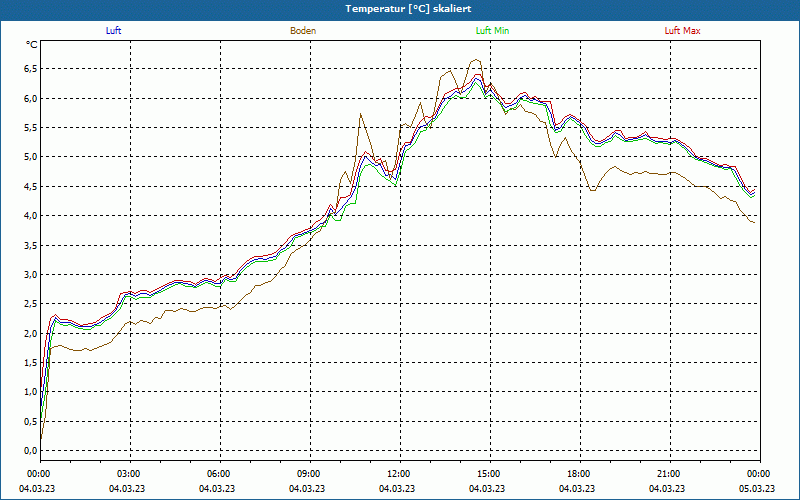Viewport: 800px width, 500px height.
Task: Click the 6,5 y-axis value
Action: (x=30, y=69)
